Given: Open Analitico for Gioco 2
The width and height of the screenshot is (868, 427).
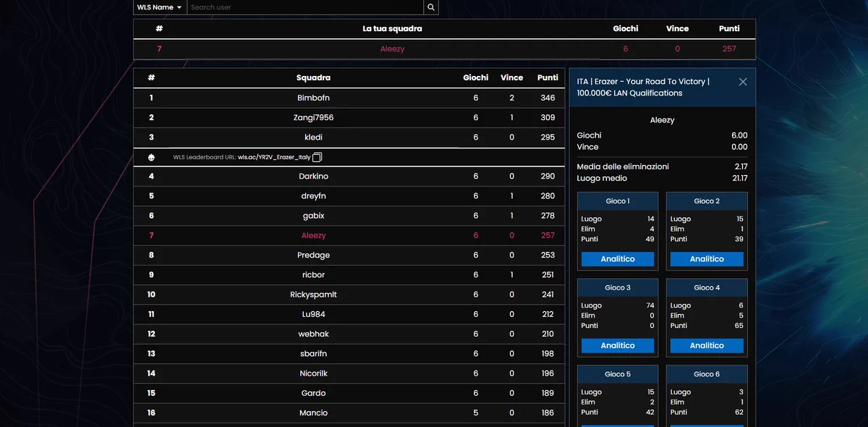Looking at the screenshot, I should 707,259.
